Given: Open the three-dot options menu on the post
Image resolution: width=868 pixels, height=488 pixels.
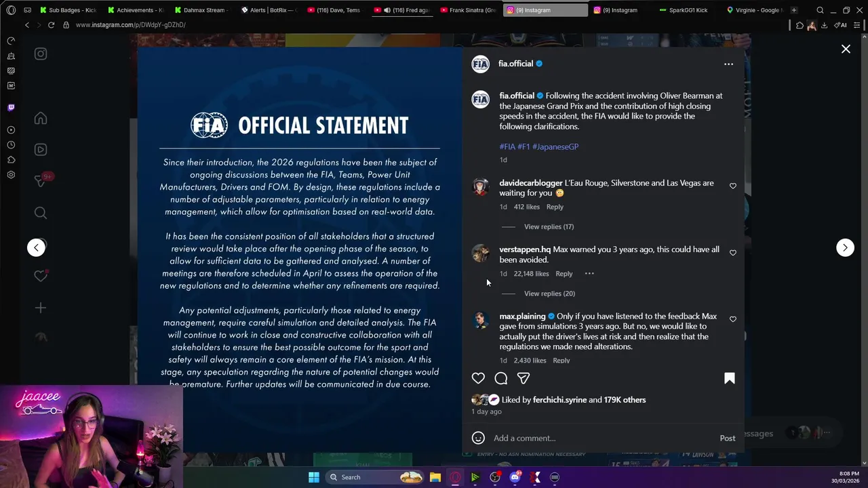Looking at the screenshot, I should [x=728, y=64].
